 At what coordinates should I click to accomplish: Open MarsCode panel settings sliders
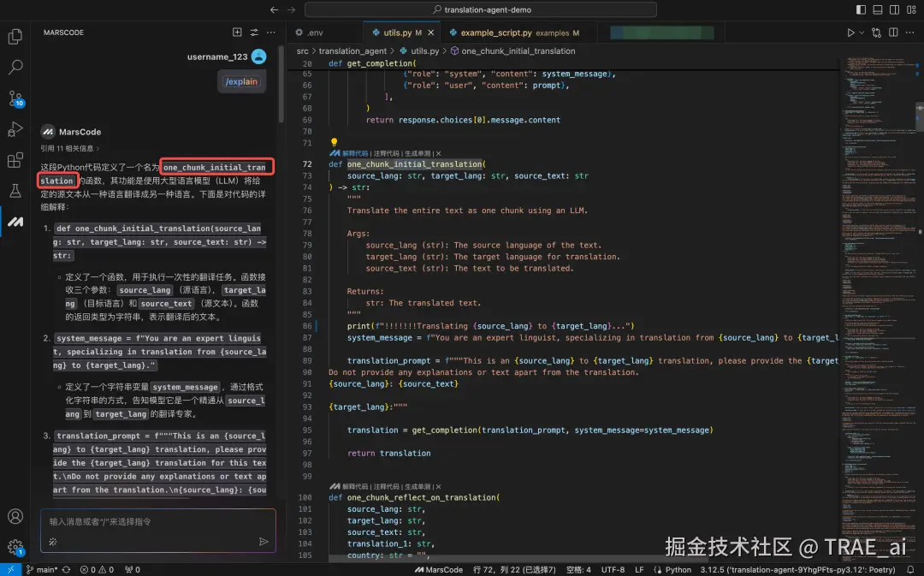(x=254, y=33)
